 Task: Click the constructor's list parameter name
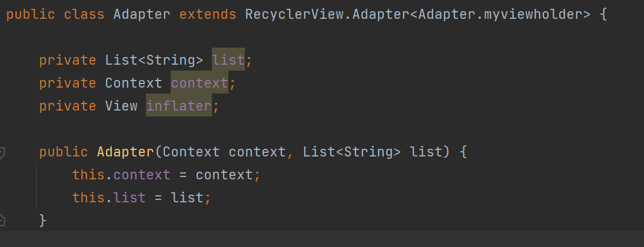tap(426, 152)
